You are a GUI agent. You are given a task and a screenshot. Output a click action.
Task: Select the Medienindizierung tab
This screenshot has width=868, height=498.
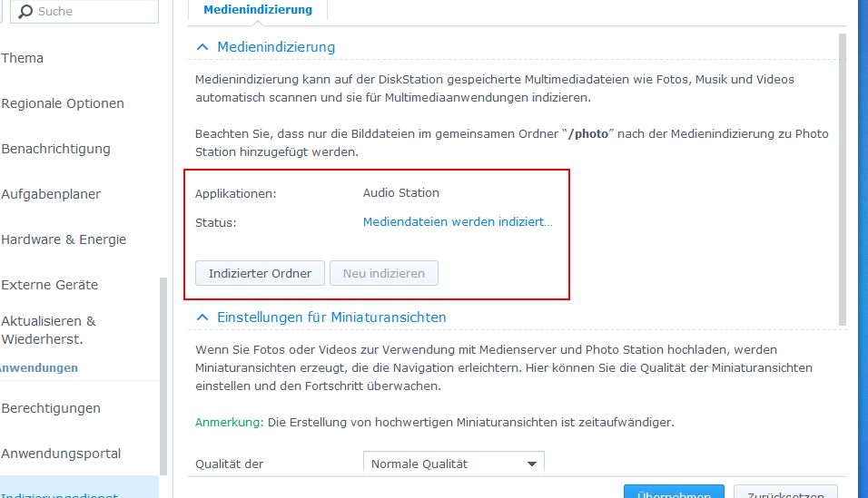258,9
